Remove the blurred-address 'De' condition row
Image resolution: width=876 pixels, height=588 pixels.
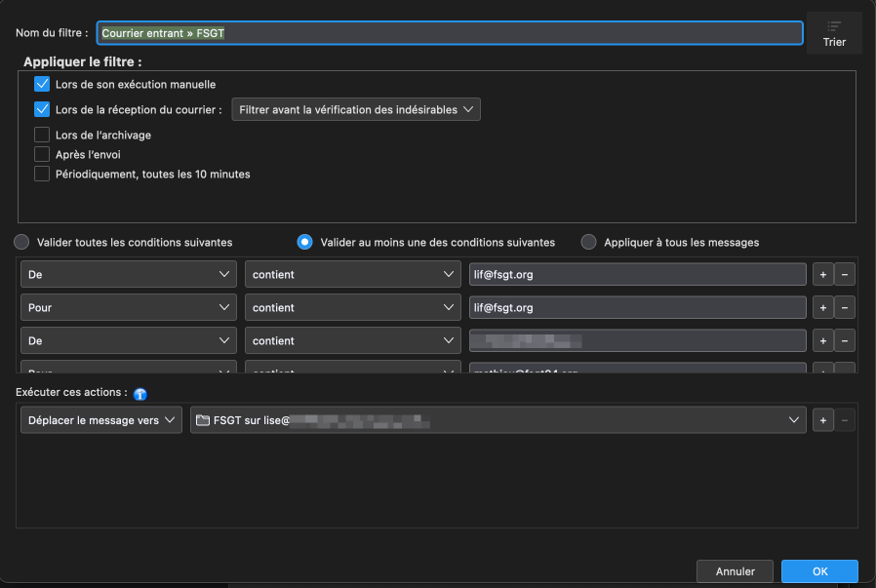point(844,340)
